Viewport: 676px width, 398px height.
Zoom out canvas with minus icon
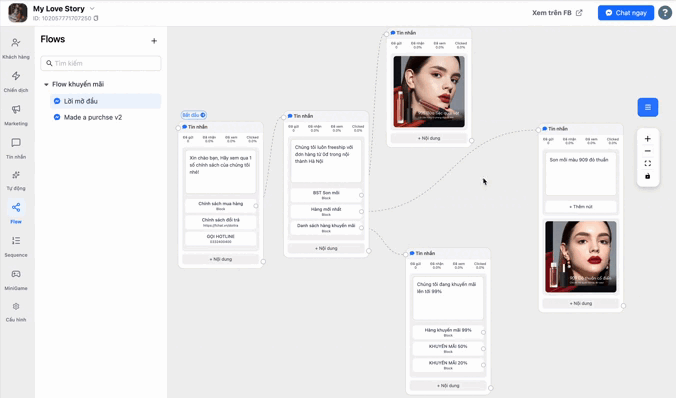point(648,151)
